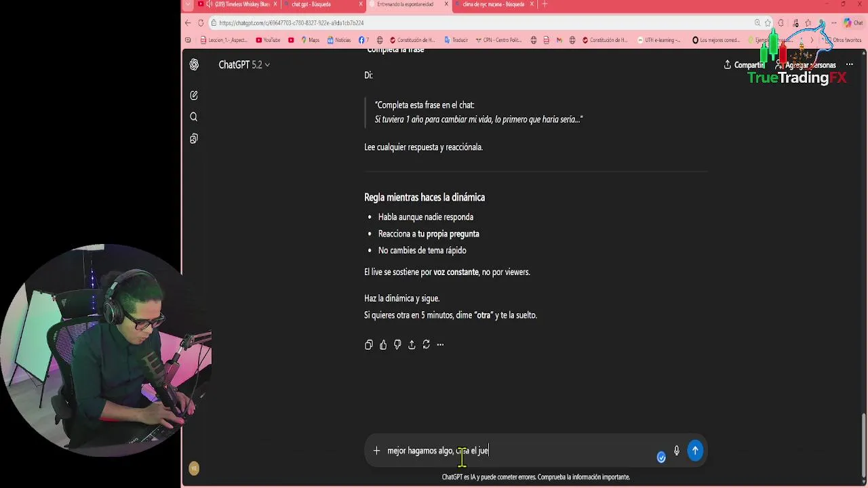Open Otros favoritos bookmarks folder
This screenshot has height=488, width=868.
click(x=844, y=40)
